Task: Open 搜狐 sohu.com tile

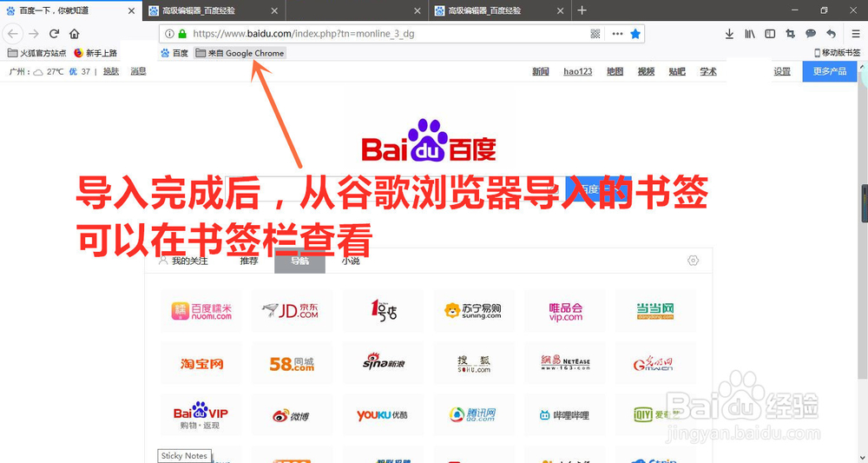Action: [474, 363]
